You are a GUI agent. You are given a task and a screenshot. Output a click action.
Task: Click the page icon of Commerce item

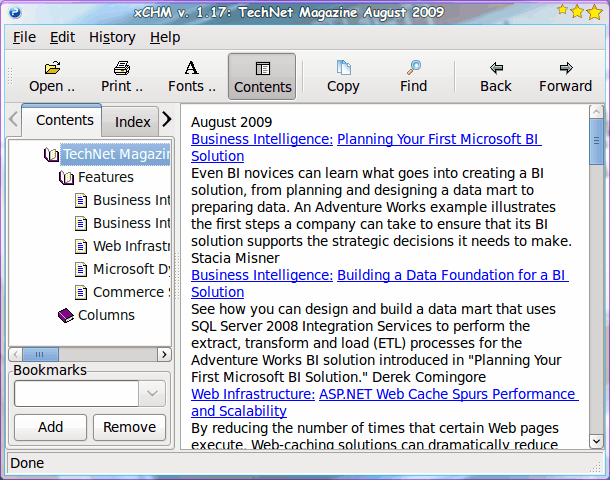coord(81,293)
